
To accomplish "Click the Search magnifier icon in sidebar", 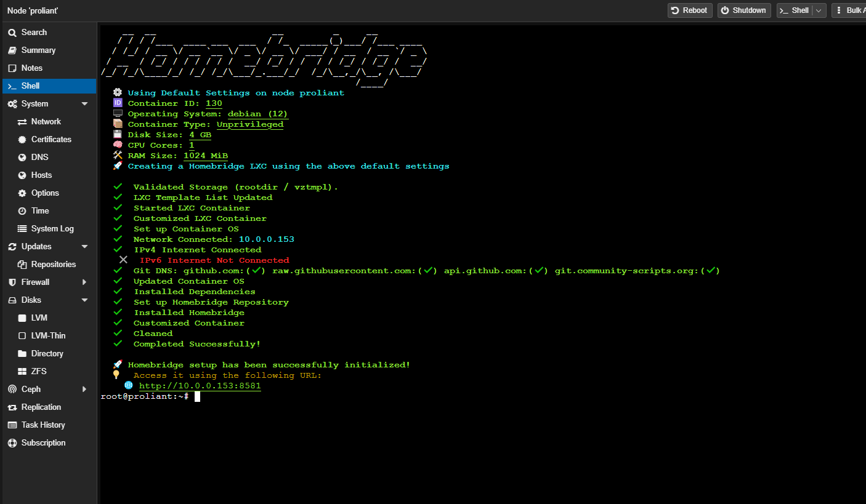I will pyautogui.click(x=12, y=33).
